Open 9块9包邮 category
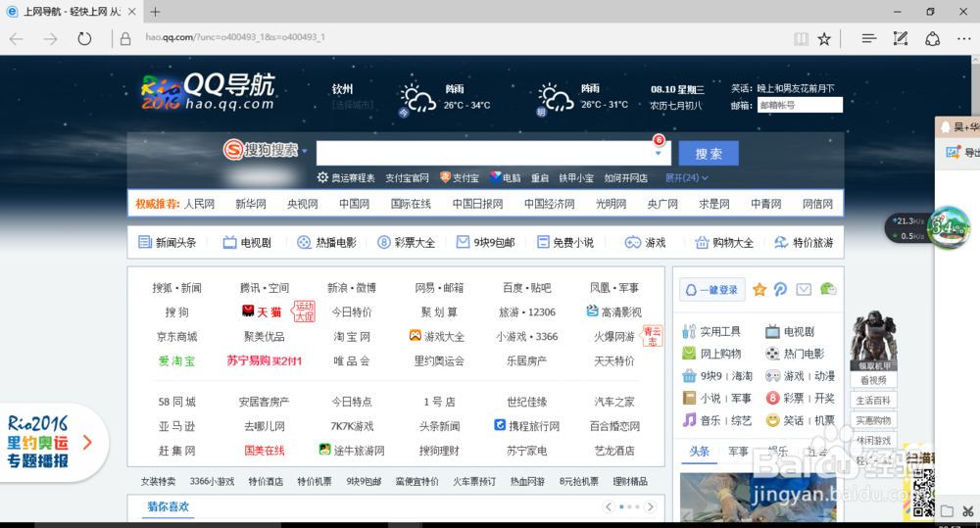 pyautogui.click(x=486, y=242)
